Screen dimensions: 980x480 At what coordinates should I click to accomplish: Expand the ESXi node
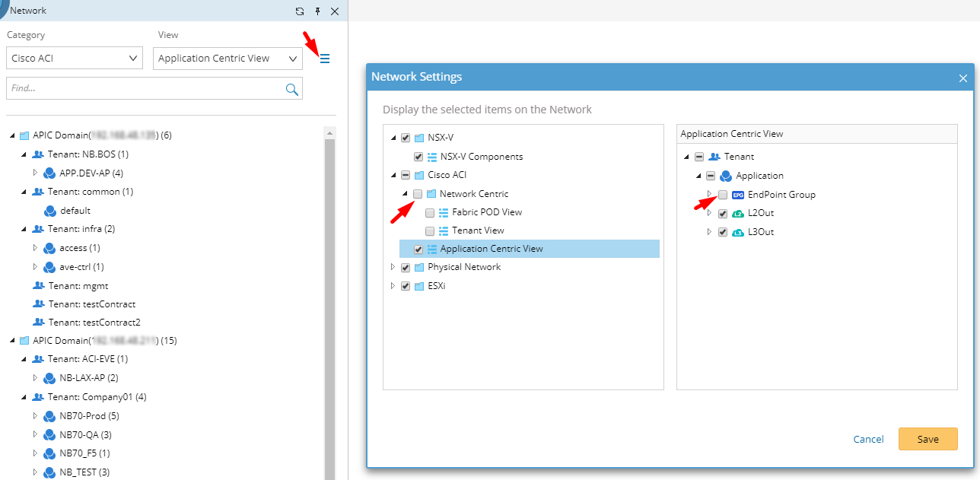pyautogui.click(x=393, y=286)
